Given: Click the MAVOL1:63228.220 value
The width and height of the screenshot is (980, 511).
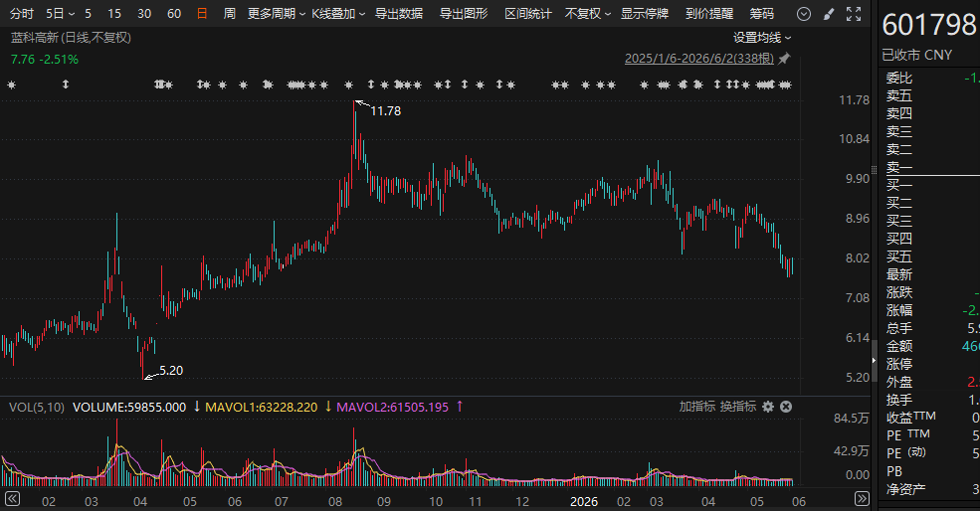Looking at the screenshot, I should 262,408.
